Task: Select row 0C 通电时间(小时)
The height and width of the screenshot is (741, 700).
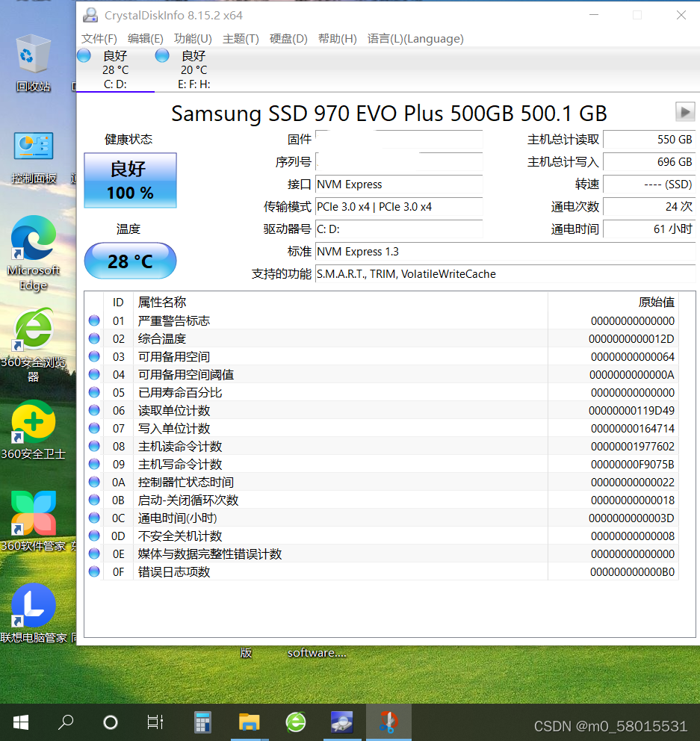Action: click(x=382, y=518)
